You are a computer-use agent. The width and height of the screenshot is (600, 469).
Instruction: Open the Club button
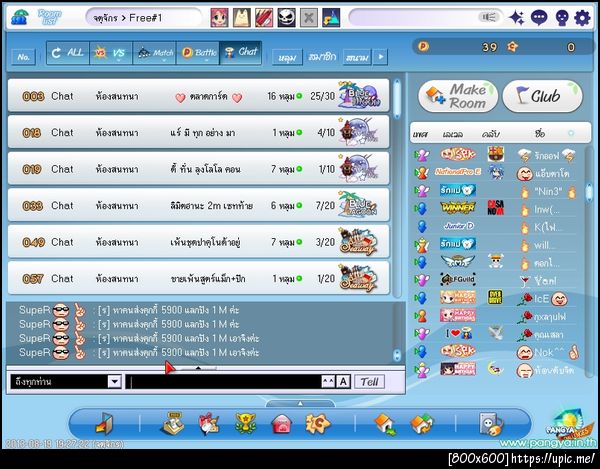[543, 96]
